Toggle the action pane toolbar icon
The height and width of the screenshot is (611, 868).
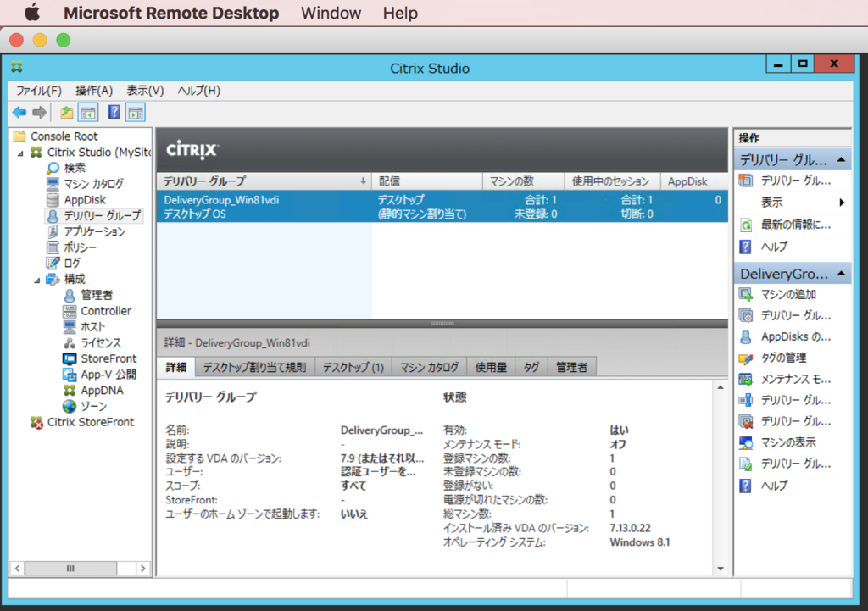click(x=136, y=113)
